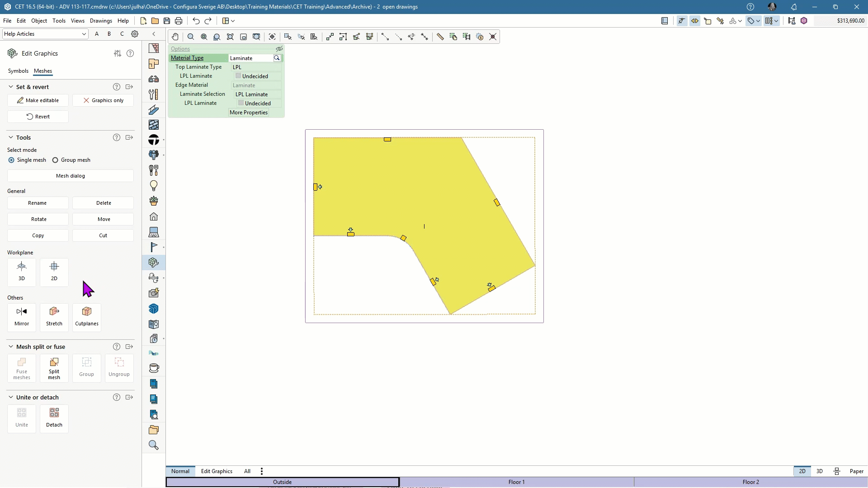Switch to the Meshes tab
The image size is (868, 488).
[x=43, y=71]
